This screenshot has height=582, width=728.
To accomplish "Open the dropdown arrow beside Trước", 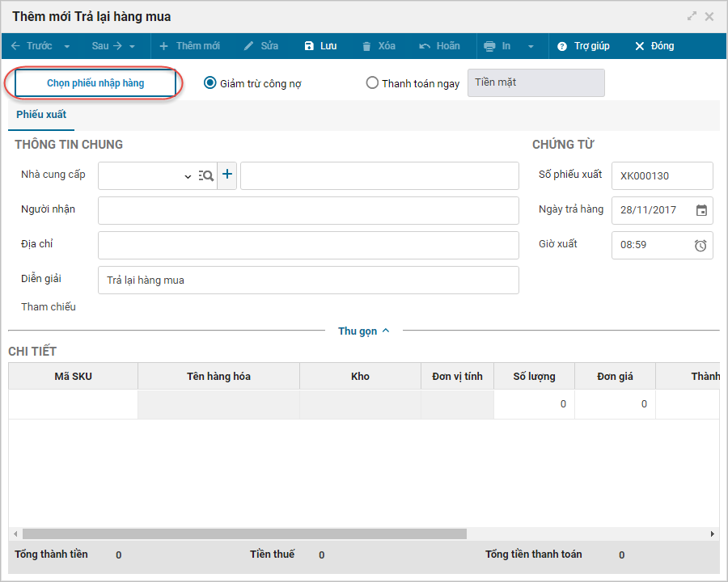I will 67,46.
